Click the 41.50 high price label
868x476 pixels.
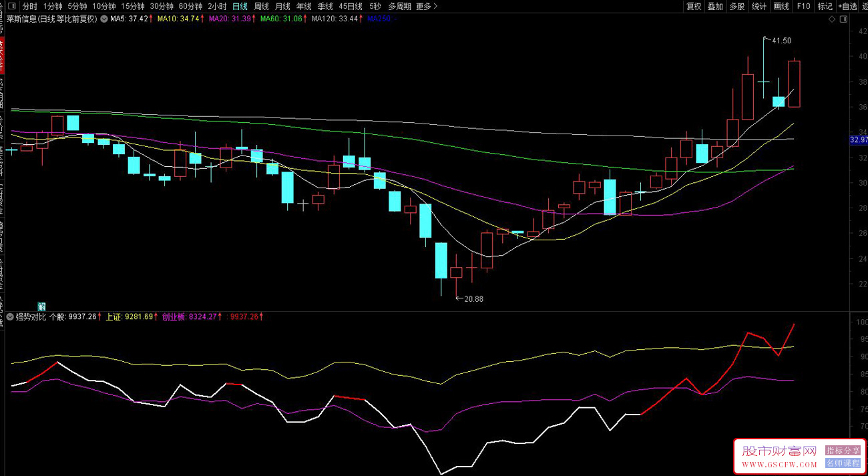pos(781,41)
